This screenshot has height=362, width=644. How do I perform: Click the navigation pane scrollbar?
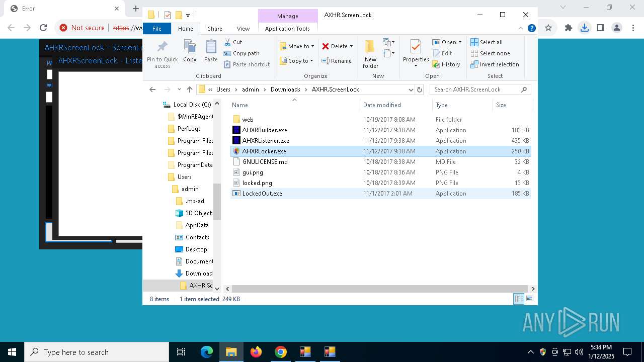tap(217, 201)
